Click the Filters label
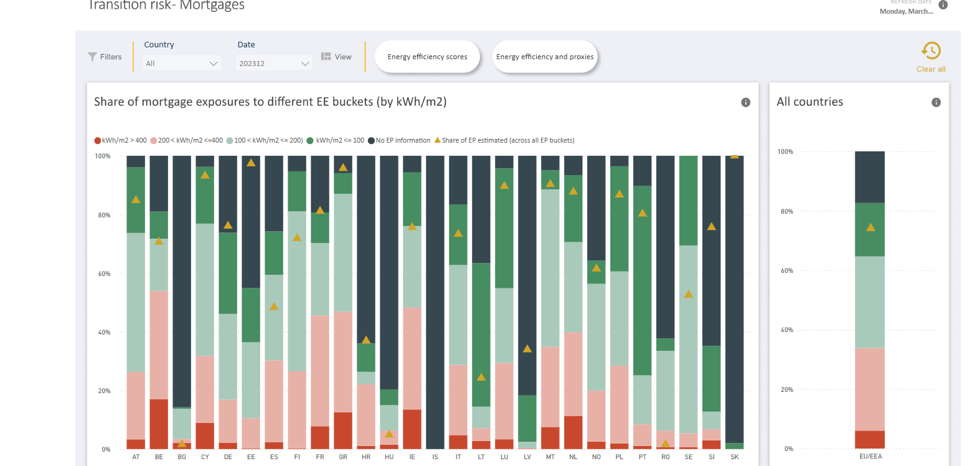 pos(111,57)
